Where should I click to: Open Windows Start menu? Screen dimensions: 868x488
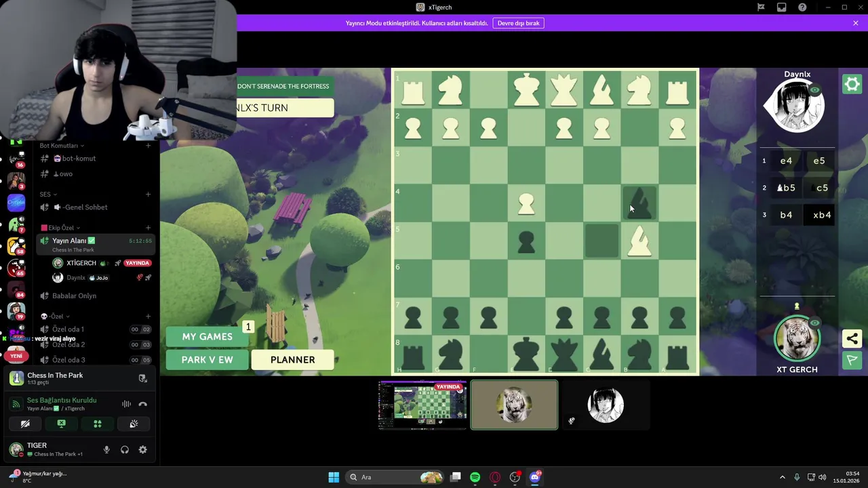click(x=334, y=477)
